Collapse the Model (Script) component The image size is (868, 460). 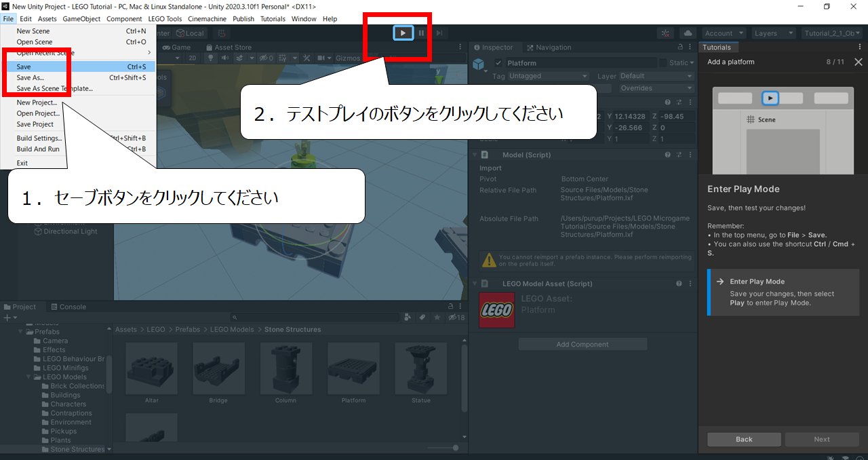click(475, 155)
